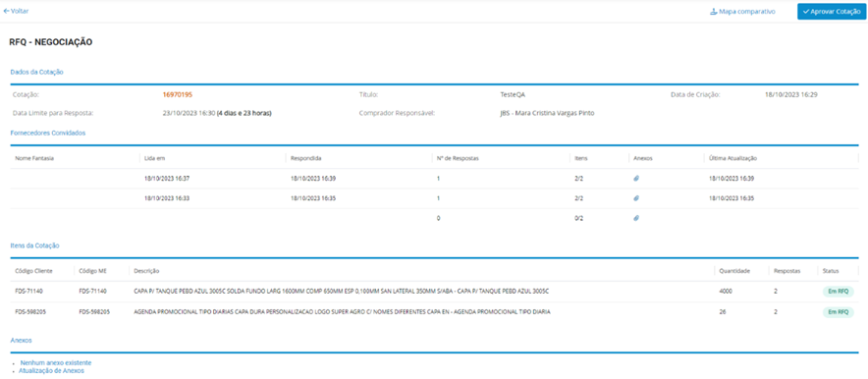The image size is (868, 379).
Task: Sort by Lida em column header
Action: 154,158
